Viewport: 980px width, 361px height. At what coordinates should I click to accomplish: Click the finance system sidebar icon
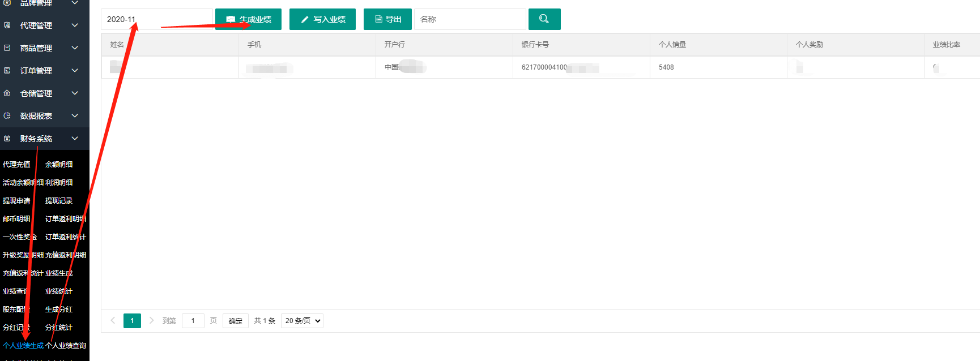click(7, 139)
